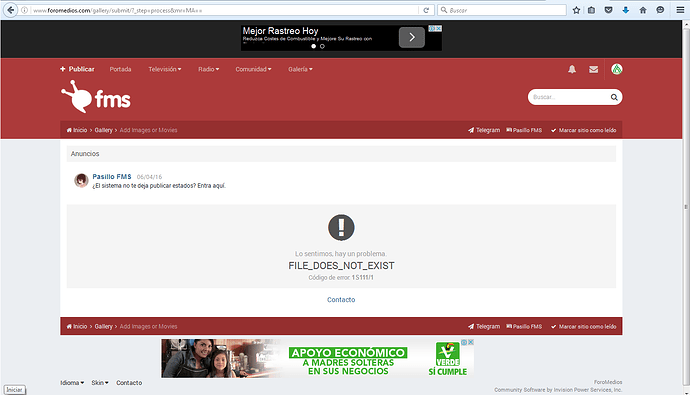Reload the page with the refresh icon
The height and width of the screenshot is (395, 690).
(x=426, y=10)
